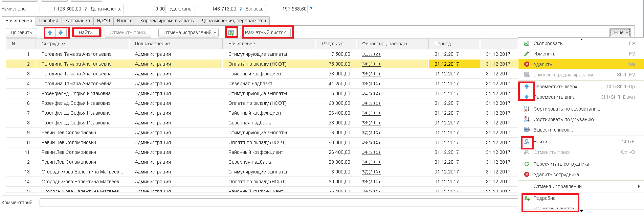
Task: Click the Доначислено amount field
Action: 145,9
